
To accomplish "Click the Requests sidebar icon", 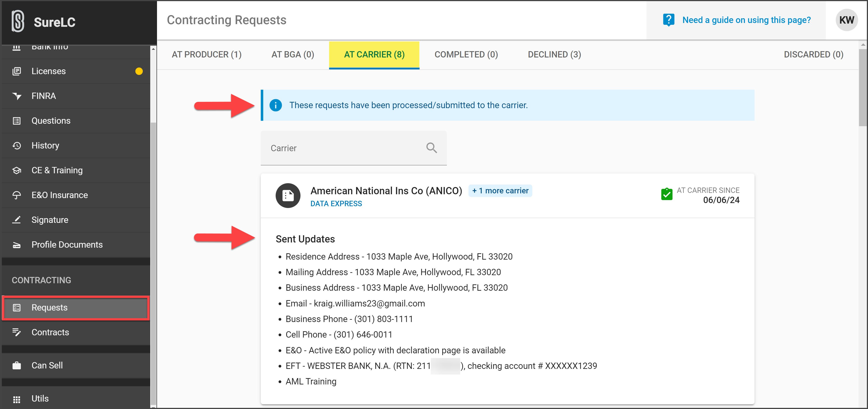I will (x=16, y=307).
